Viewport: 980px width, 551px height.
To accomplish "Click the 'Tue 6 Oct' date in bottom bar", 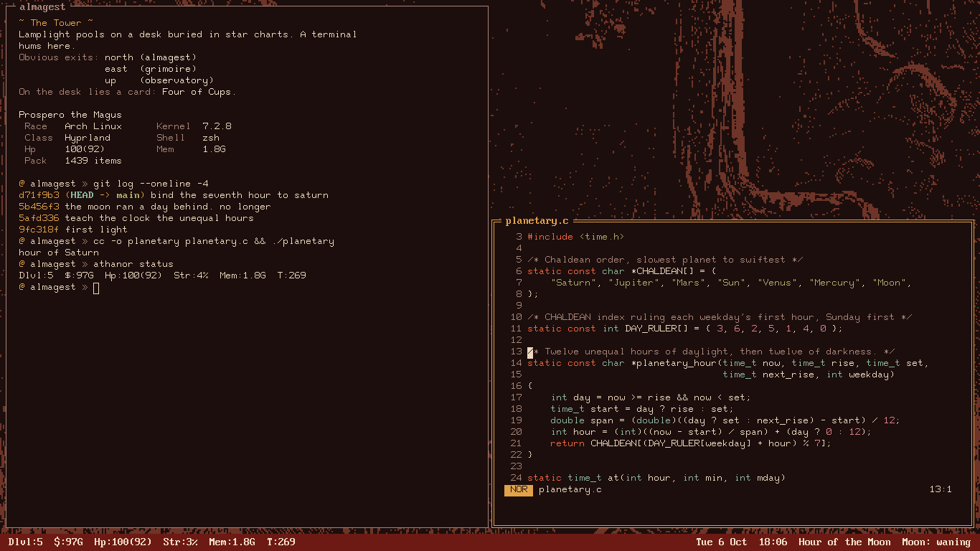I will click(722, 542).
